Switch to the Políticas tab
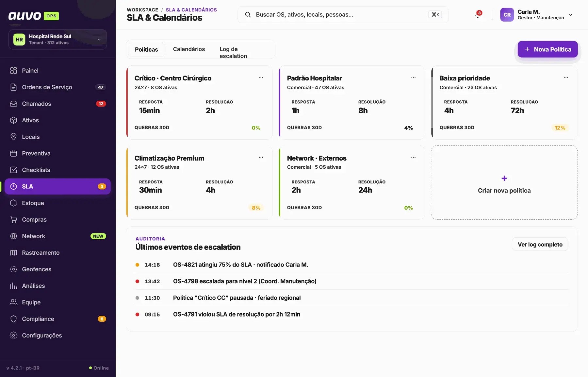The width and height of the screenshot is (588, 377). 146,50
